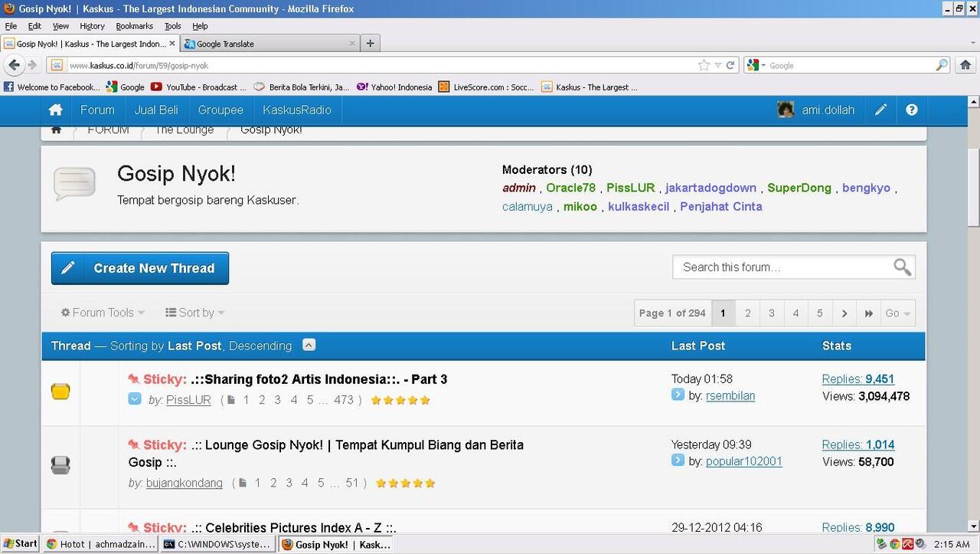Open the Firefox home button
980x554 pixels.
pyautogui.click(x=965, y=65)
